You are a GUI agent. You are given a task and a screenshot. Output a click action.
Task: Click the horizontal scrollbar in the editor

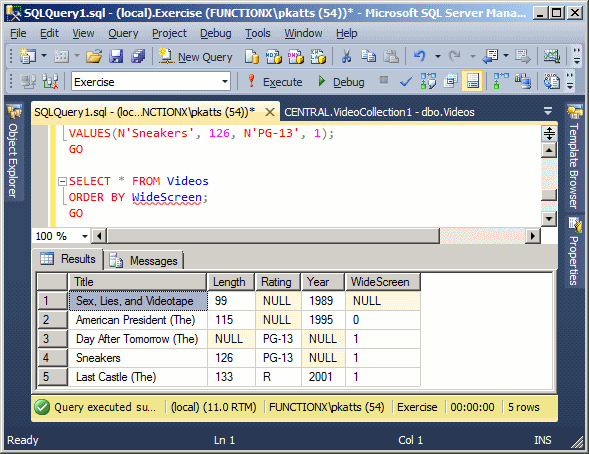pyautogui.click(x=273, y=236)
